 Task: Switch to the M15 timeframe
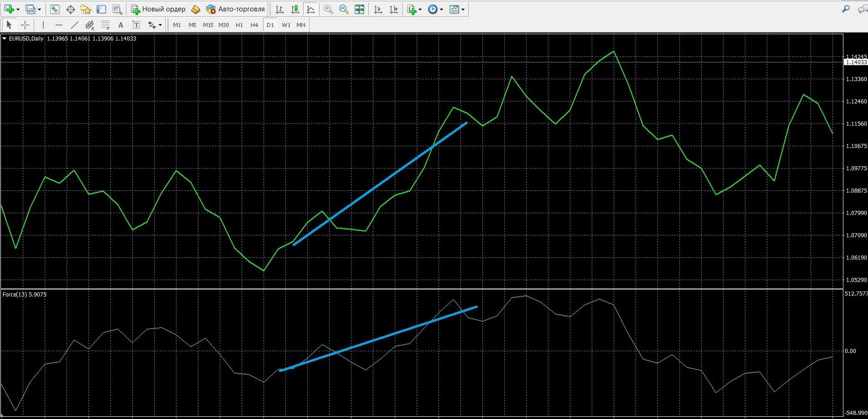[x=208, y=25]
